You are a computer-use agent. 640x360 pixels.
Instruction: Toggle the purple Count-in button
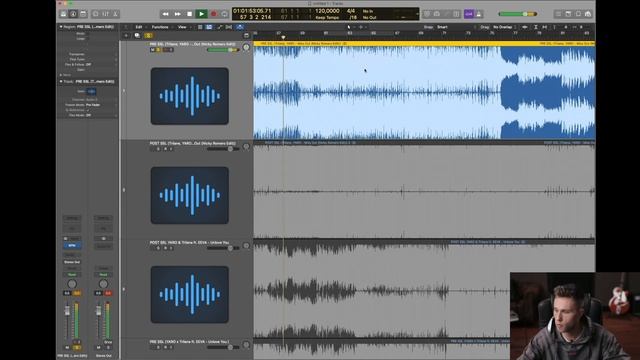click(469, 14)
